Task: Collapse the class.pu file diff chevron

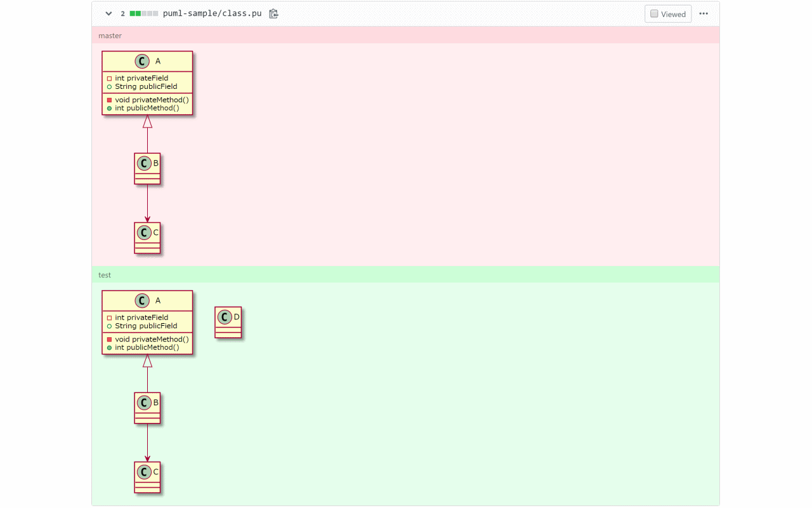Action: point(108,13)
